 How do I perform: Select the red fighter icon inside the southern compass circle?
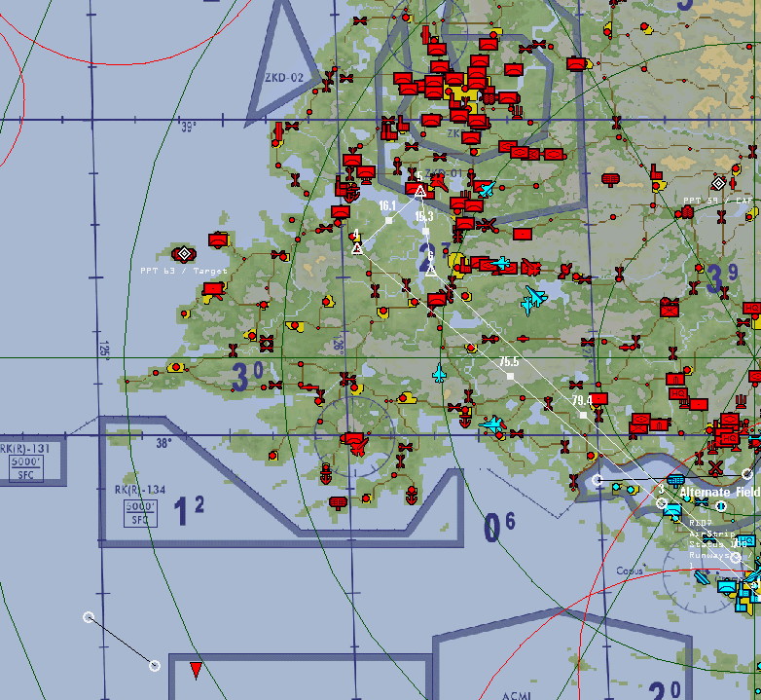click(360, 446)
